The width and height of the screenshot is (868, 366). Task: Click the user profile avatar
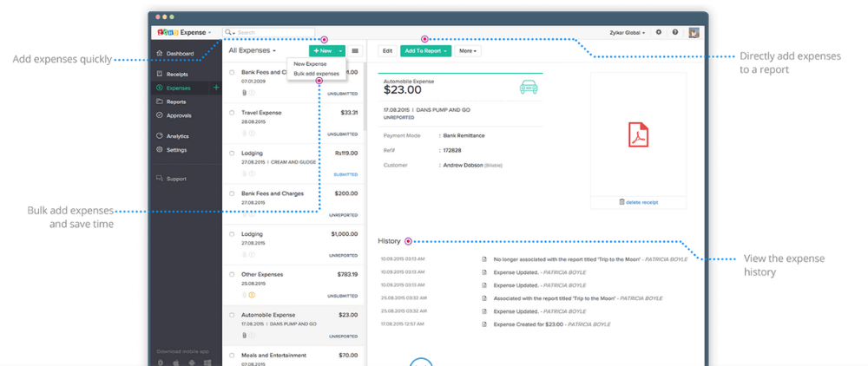point(694,32)
